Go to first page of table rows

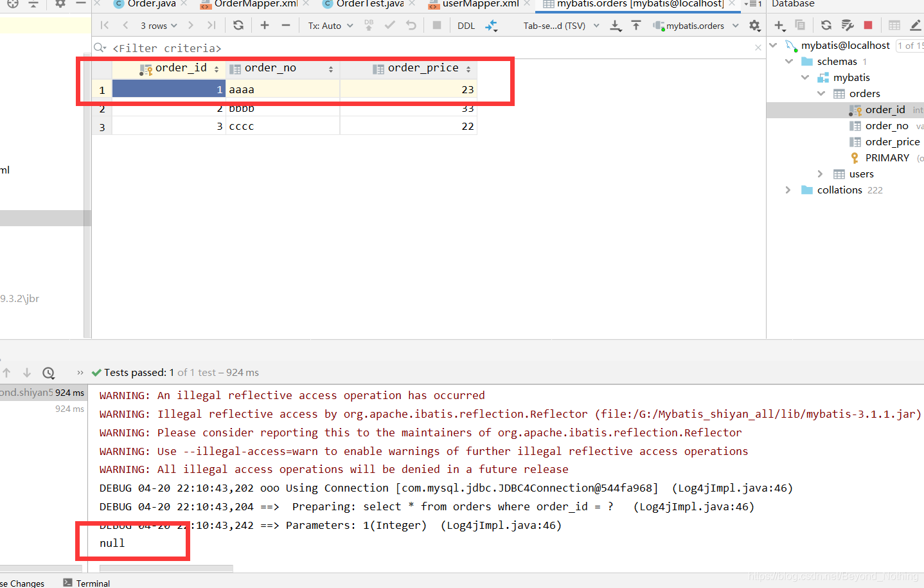105,25
